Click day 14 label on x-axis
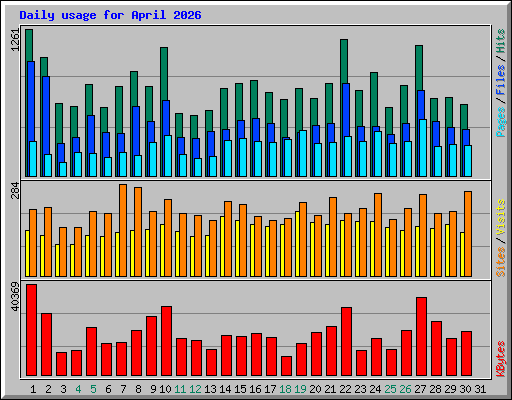Image resolution: width=512 pixels, height=400 pixels. (x=225, y=389)
